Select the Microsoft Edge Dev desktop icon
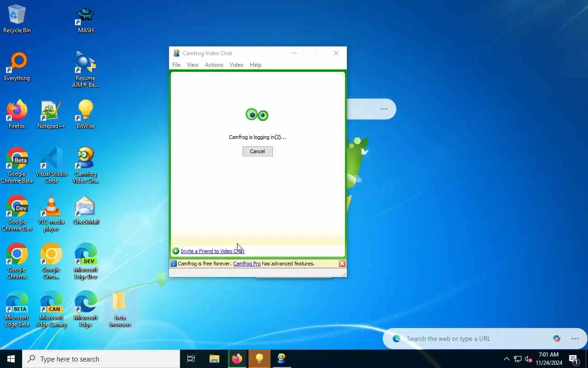The height and width of the screenshot is (368, 588). click(x=85, y=261)
